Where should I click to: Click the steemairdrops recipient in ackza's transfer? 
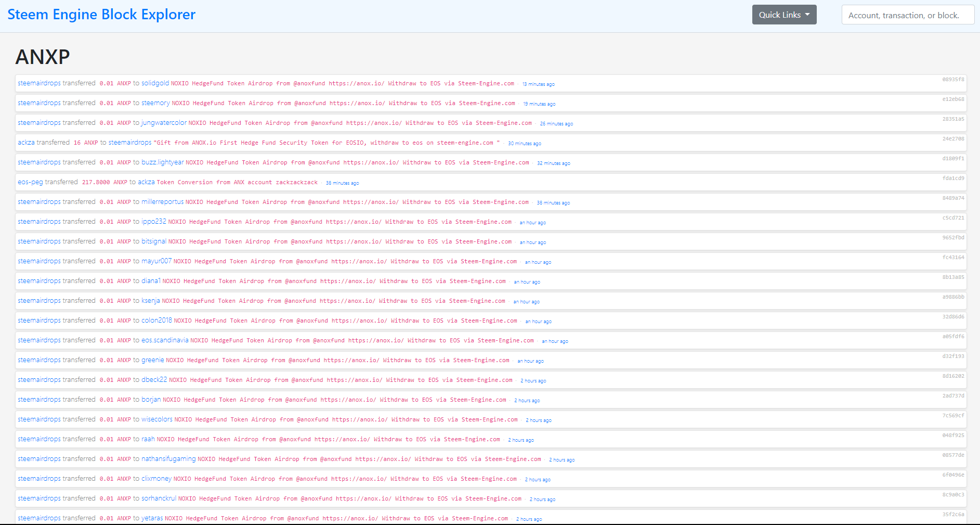[129, 143]
